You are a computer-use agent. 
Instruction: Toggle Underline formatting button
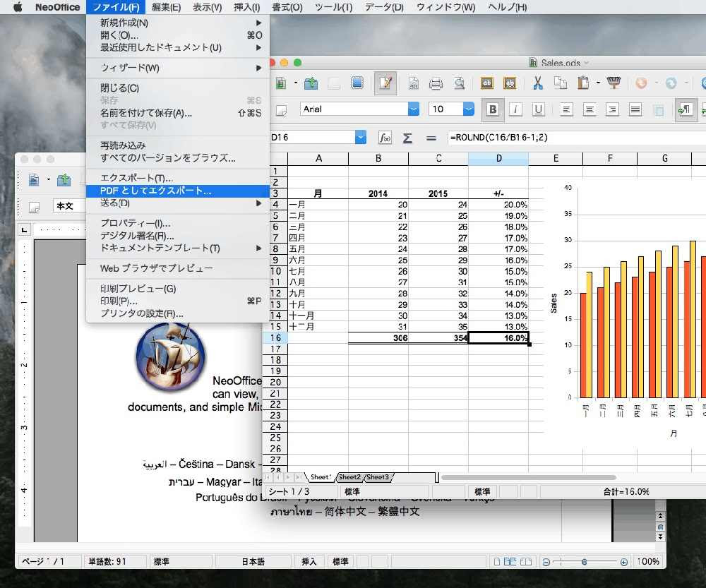coord(538,109)
